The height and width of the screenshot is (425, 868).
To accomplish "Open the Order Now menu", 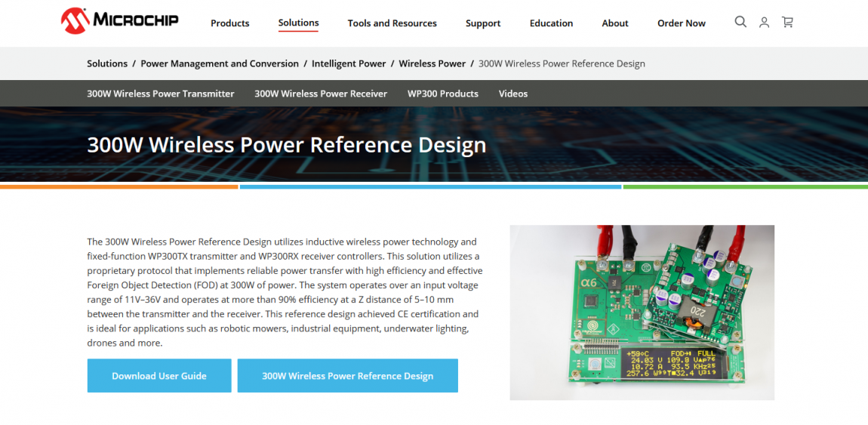I will [682, 23].
